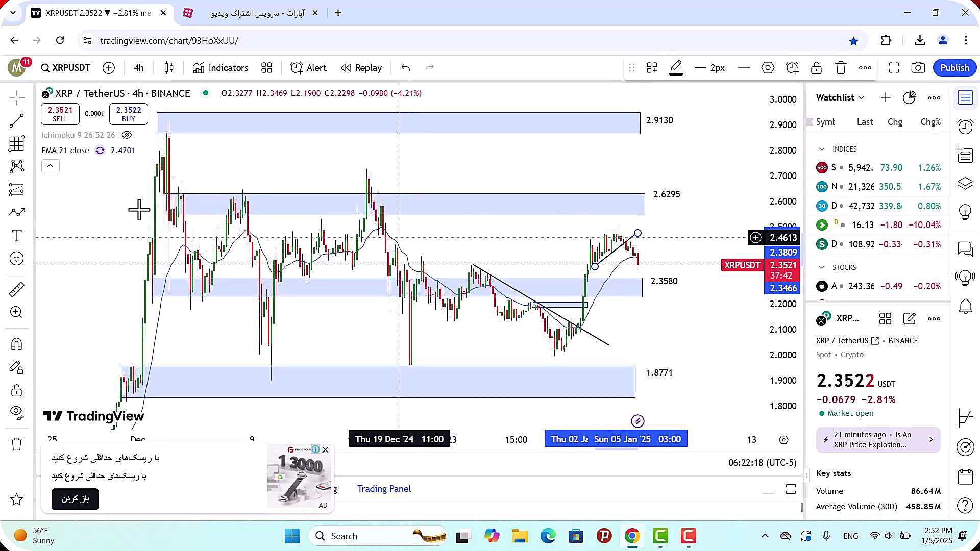The width and height of the screenshot is (980, 551).
Task: Open candlestick chart style menu
Action: click(169, 68)
